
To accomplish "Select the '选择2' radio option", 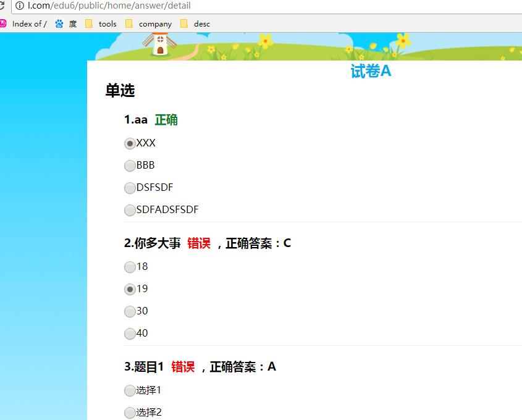I will click(x=130, y=413).
